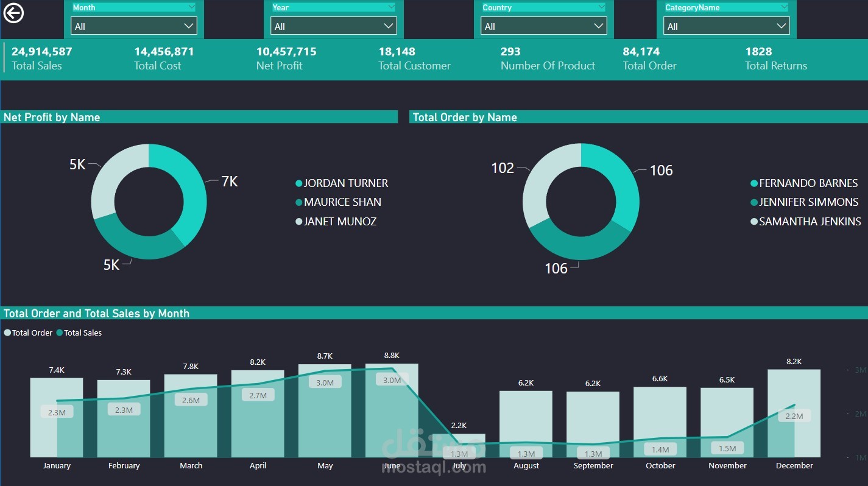
Task: Click the 1.4M sales label on October
Action: [660, 449]
